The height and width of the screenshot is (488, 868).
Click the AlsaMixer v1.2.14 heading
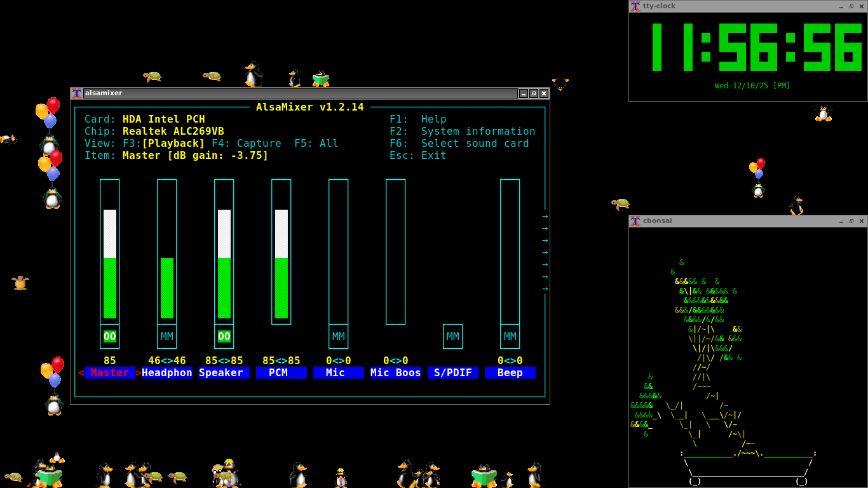pos(310,107)
